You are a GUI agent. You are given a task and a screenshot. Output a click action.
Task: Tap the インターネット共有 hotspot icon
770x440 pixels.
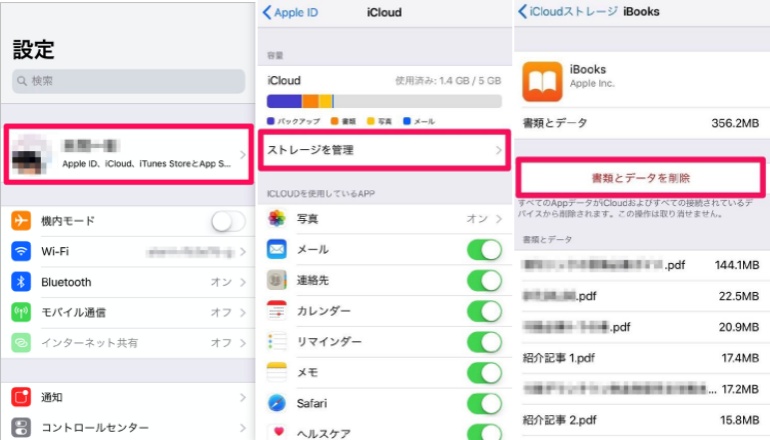[x=21, y=343]
